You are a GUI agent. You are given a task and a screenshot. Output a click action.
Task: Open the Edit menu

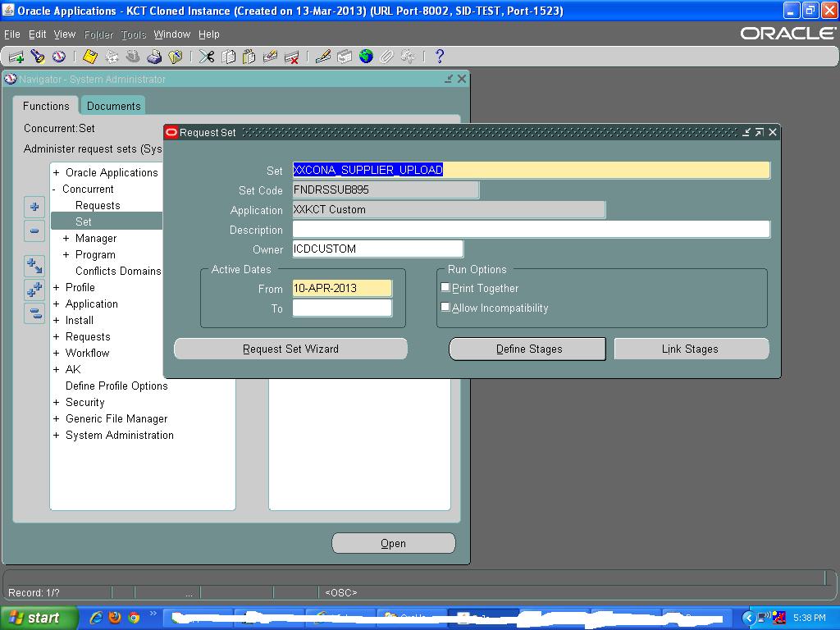point(37,34)
